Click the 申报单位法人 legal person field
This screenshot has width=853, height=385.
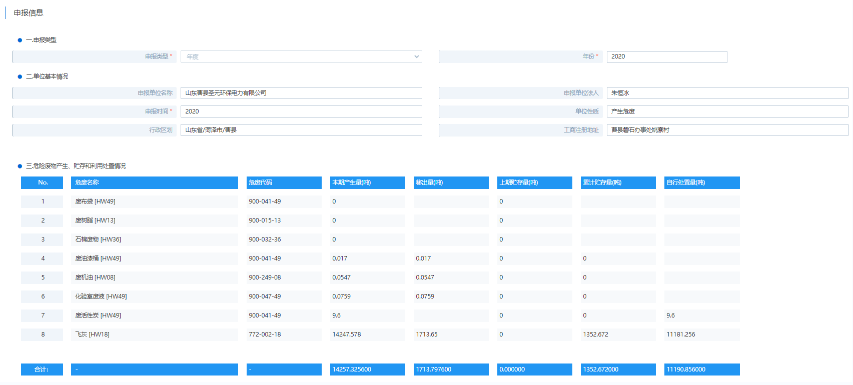click(x=728, y=93)
